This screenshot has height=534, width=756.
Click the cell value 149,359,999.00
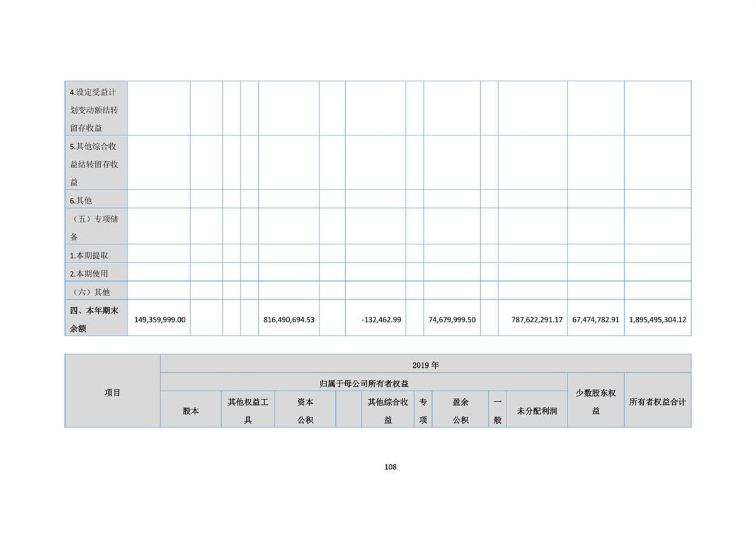pyautogui.click(x=160, y=319)
